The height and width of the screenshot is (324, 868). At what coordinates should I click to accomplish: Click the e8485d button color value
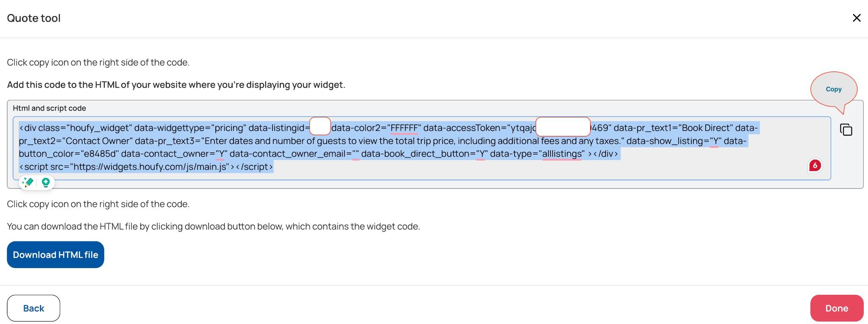click(95, 154)
